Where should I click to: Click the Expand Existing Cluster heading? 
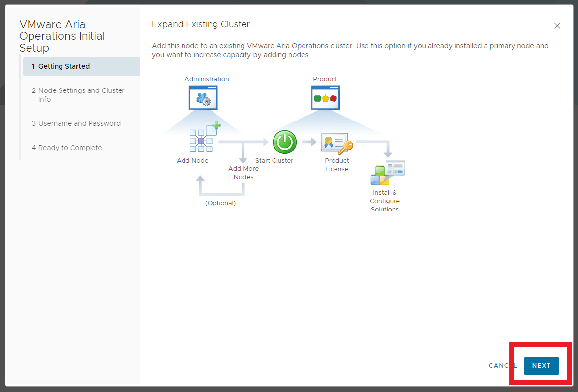click(200, 24)
